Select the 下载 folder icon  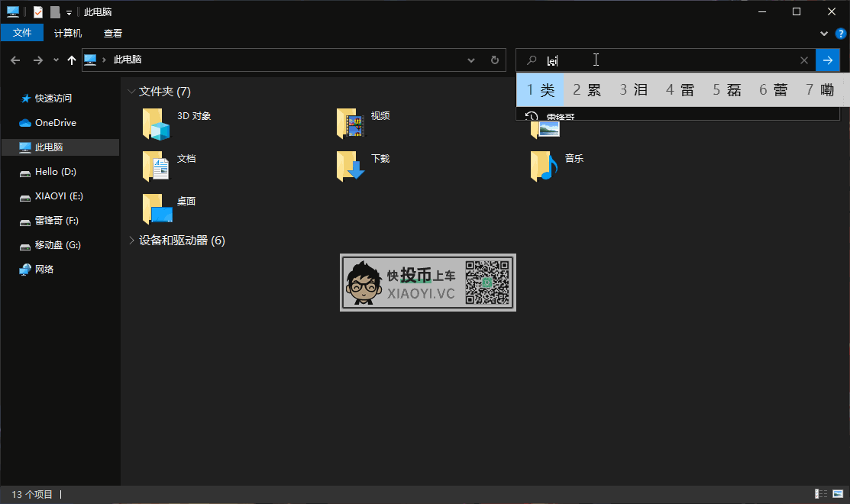pyautogui.click(x=351, y=166)
